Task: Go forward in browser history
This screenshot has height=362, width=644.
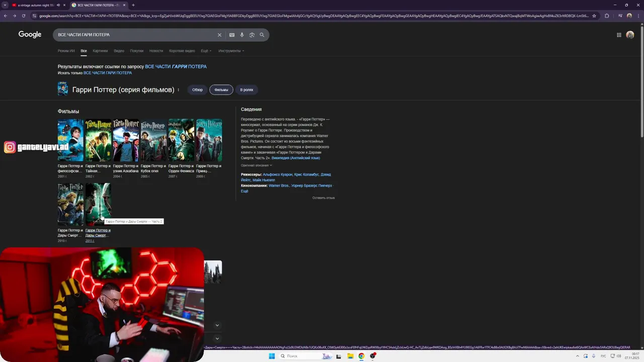Action: [15, 16]
